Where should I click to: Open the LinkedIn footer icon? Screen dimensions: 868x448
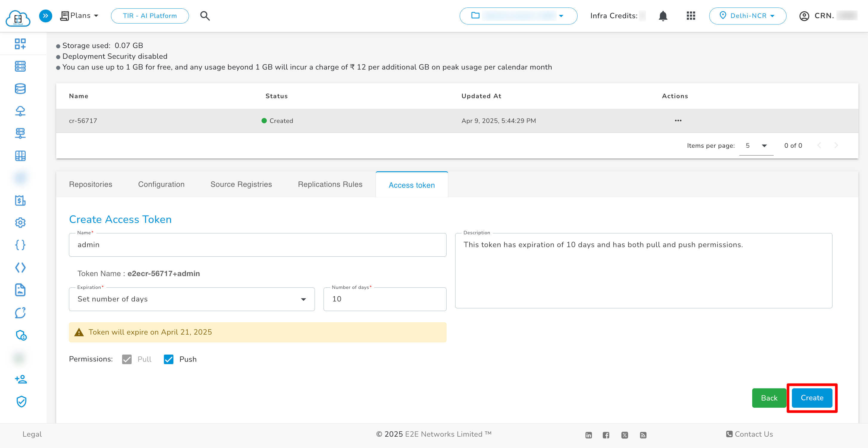coord(588,435)
